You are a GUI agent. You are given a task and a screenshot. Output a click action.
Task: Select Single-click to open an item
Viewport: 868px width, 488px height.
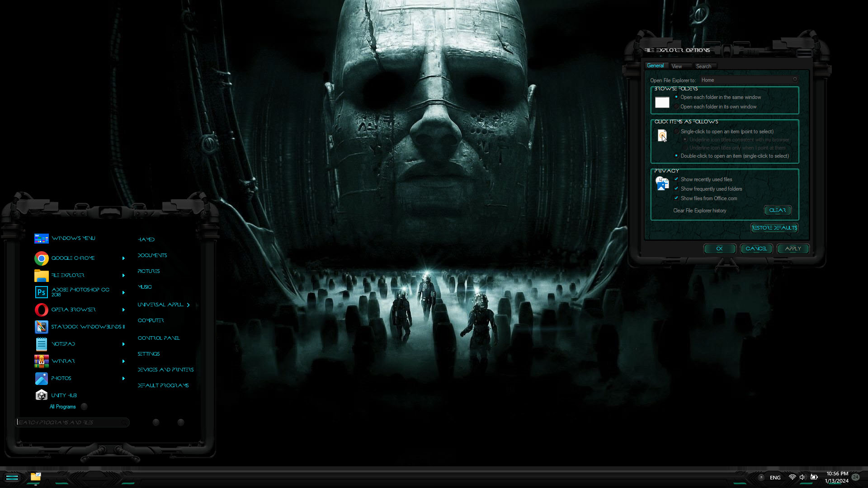tap(676, 131)
